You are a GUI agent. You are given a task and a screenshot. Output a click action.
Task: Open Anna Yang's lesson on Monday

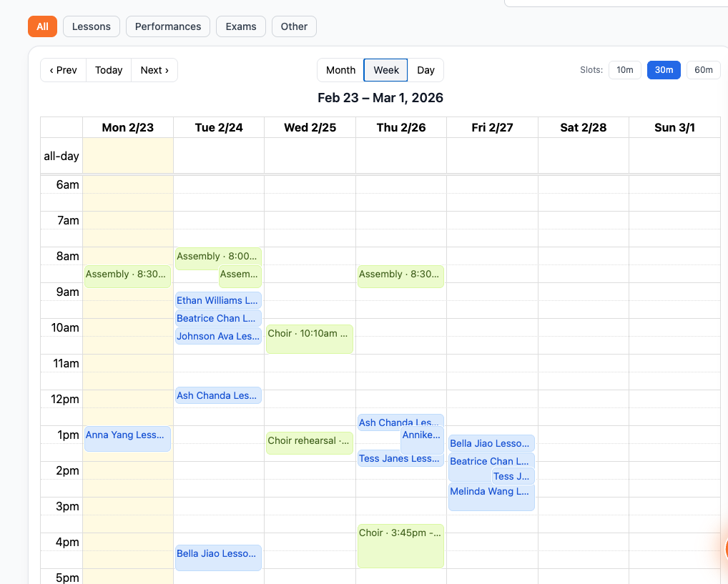point(127,435)
